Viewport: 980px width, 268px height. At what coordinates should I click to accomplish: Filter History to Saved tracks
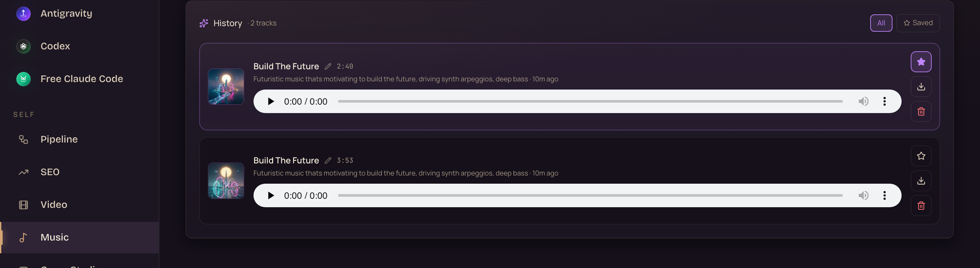tap(918, 23)
